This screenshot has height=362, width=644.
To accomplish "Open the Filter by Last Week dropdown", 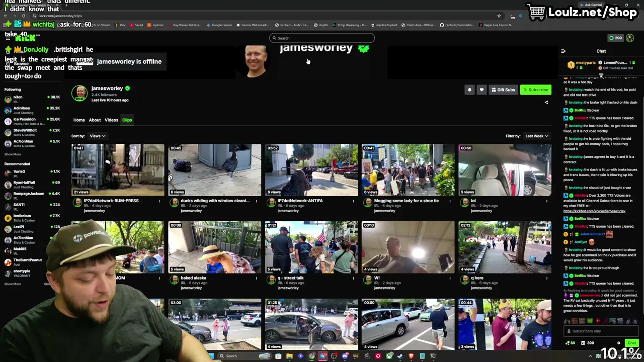I will click(536, 136).
